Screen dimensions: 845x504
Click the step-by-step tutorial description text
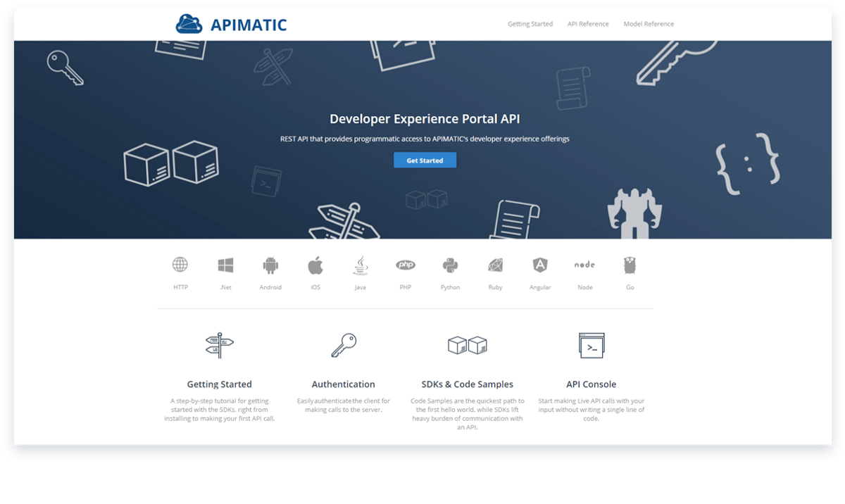pyautogui.click(x=220, y=410)
